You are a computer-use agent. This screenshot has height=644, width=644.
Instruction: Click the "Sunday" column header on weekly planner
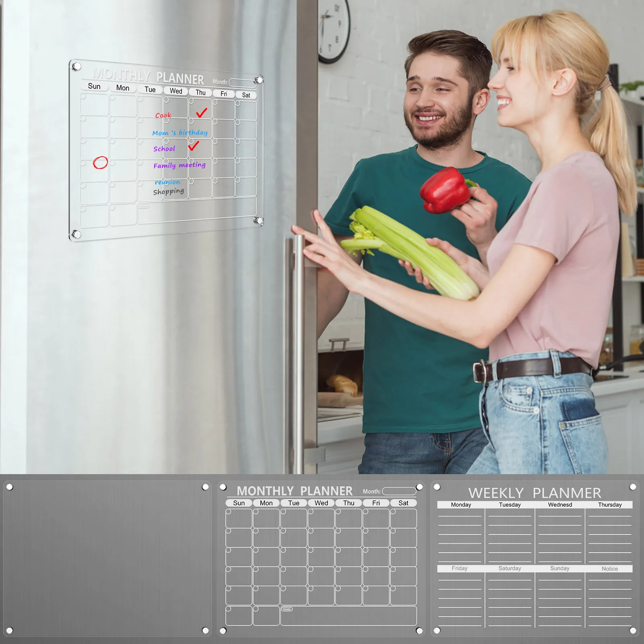pyautogui.click(x=560, y=568)
